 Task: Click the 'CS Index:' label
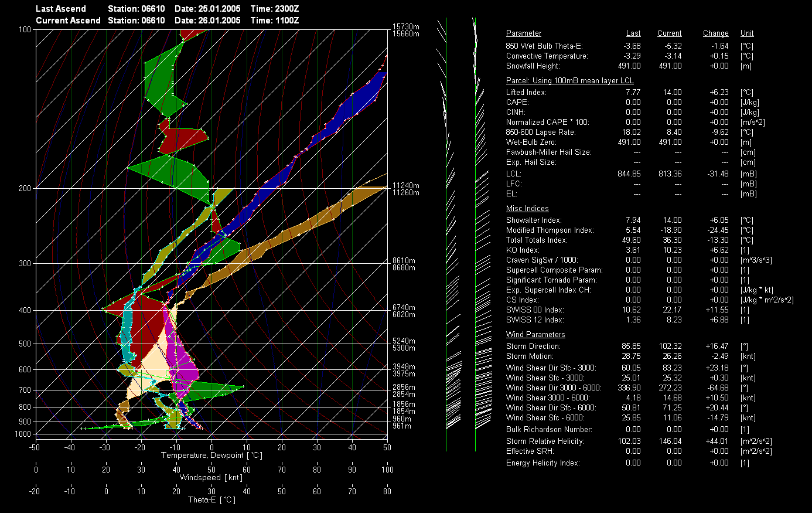(x=522, y=300)
